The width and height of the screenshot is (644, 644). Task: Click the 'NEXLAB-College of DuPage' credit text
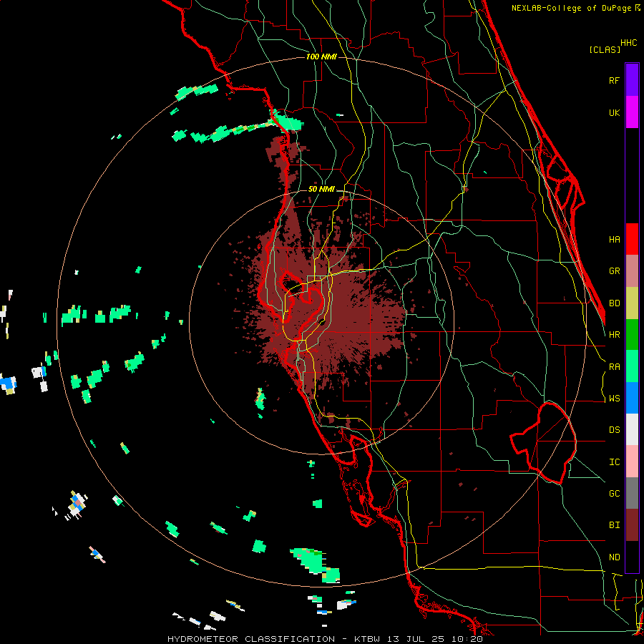click(572, 8)
